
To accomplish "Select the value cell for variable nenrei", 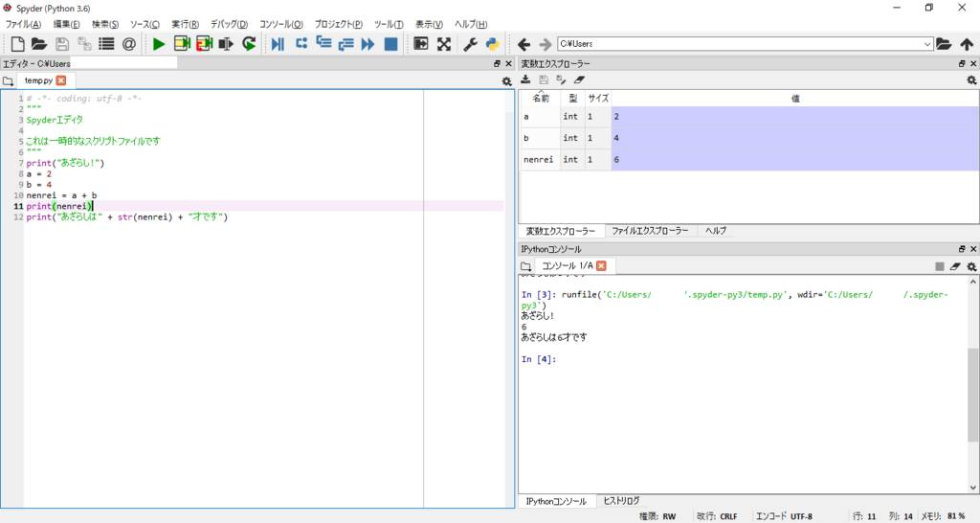I will tap(795, 160).
